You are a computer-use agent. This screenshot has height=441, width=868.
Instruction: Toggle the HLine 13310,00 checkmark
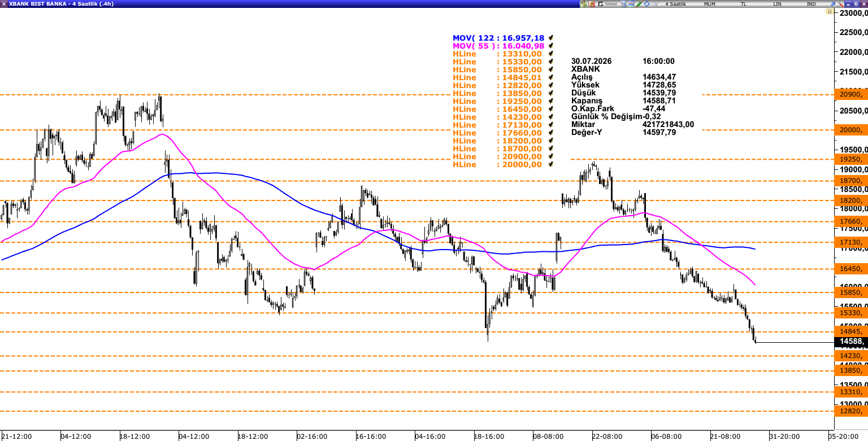click(x=550, y=54)
